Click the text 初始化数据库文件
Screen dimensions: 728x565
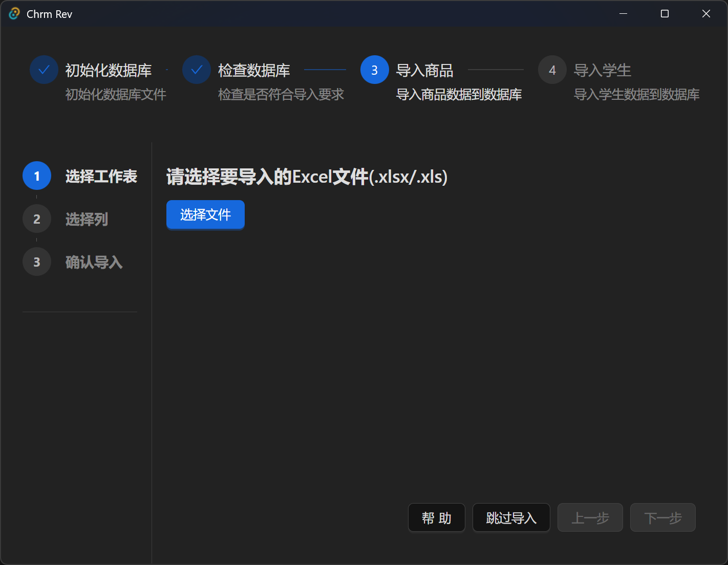coord(116,95)
